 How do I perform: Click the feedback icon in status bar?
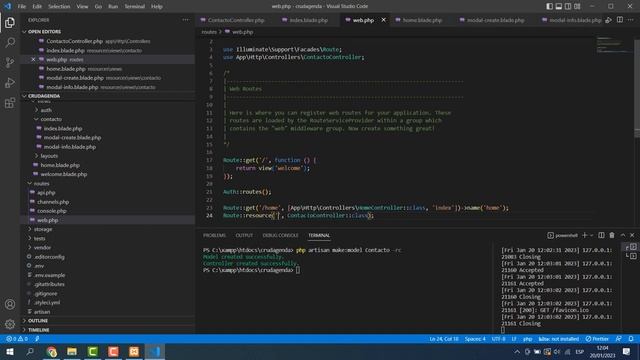coord(619,339)
